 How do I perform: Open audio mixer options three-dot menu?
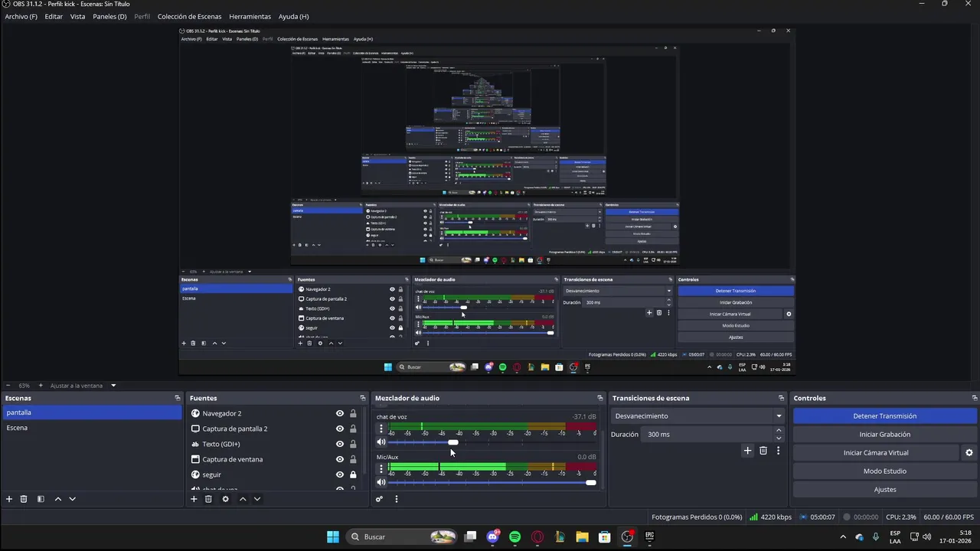pos(396,499)
